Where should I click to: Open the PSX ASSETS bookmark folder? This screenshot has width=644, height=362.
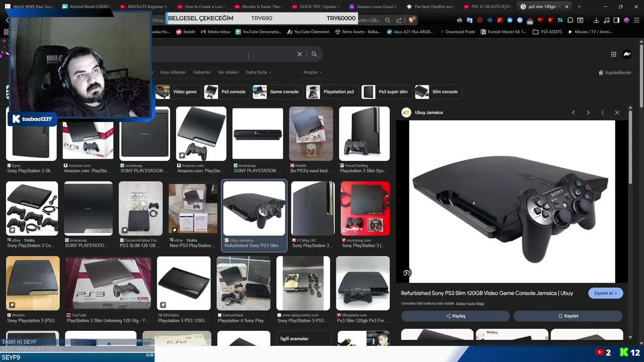point(547,32)
